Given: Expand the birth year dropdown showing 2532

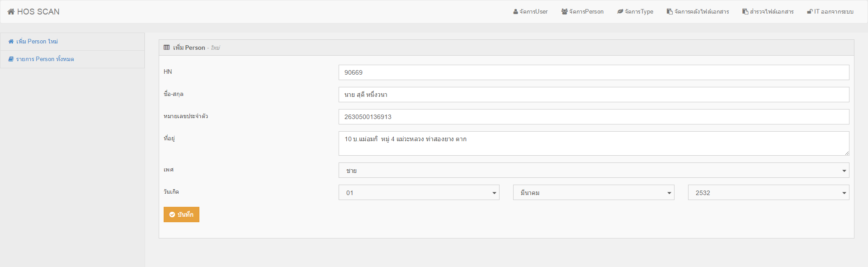Looking at the screenshot, I should (x=768, y=193).
